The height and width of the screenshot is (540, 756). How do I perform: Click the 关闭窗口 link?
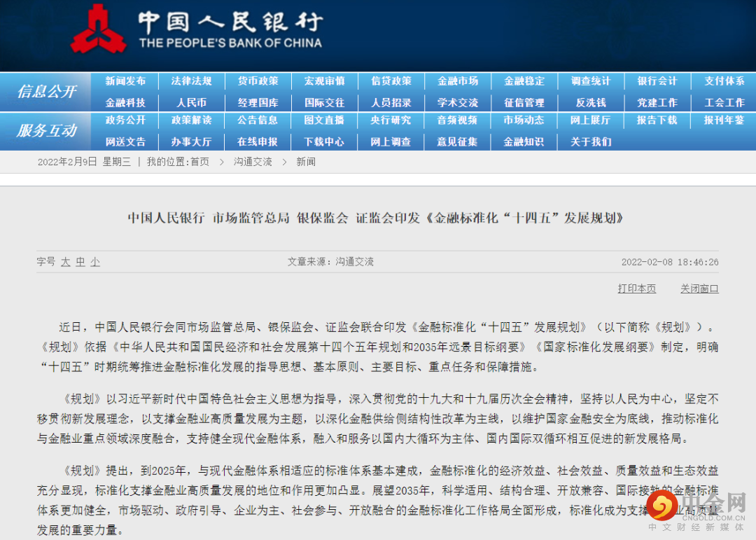click(x=699, y=289)
